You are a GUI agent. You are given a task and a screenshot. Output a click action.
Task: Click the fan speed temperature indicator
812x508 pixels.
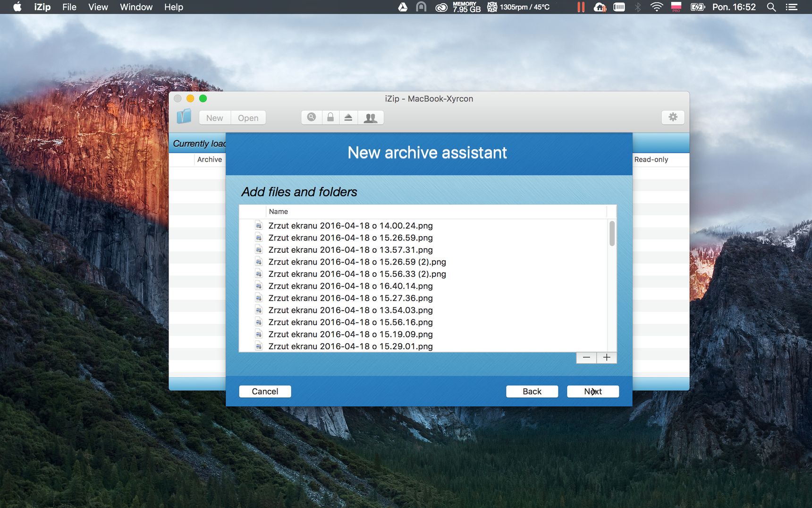[518, 7]
